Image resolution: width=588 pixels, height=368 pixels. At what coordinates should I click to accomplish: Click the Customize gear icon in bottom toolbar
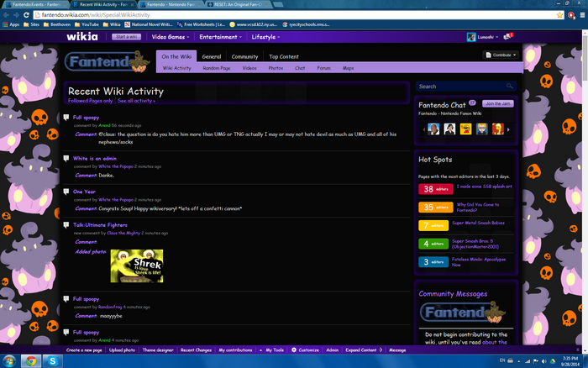tap(294, 350)
